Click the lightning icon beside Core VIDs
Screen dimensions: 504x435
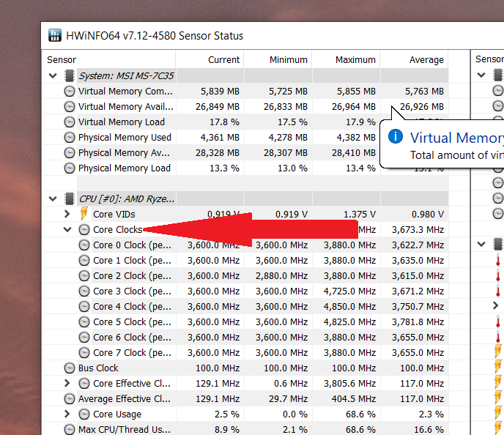click(84, 214)
